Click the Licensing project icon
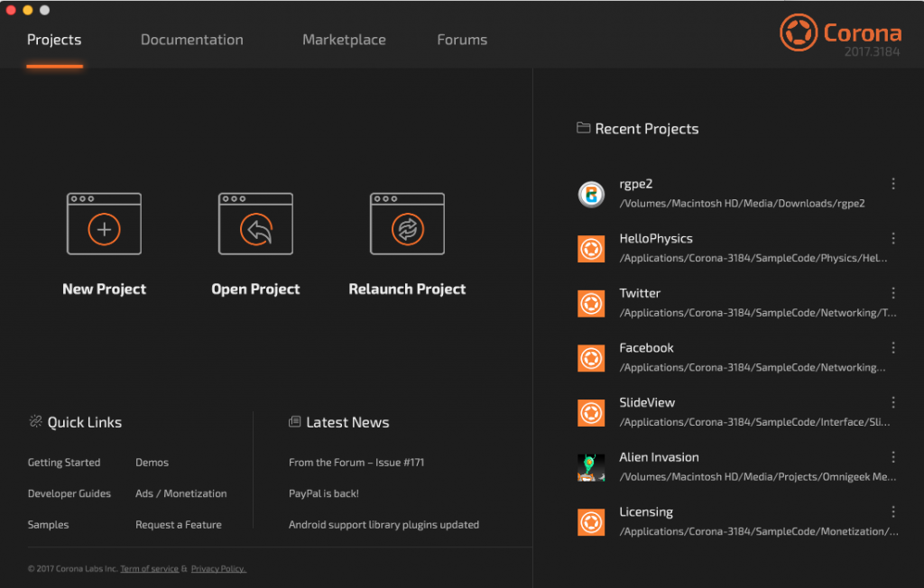Viewport: 924px width, 588px height. (591, 522)
